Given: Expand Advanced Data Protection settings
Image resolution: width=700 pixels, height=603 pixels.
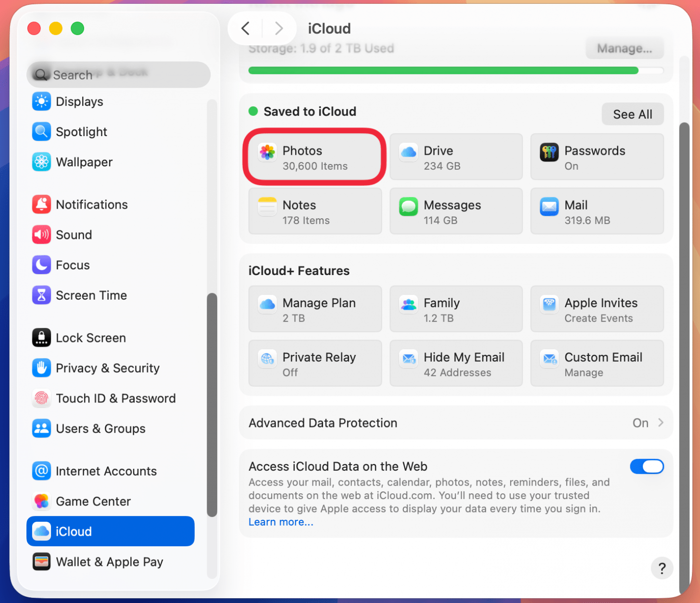Looking at the screenshot, I should coord(456,423).
